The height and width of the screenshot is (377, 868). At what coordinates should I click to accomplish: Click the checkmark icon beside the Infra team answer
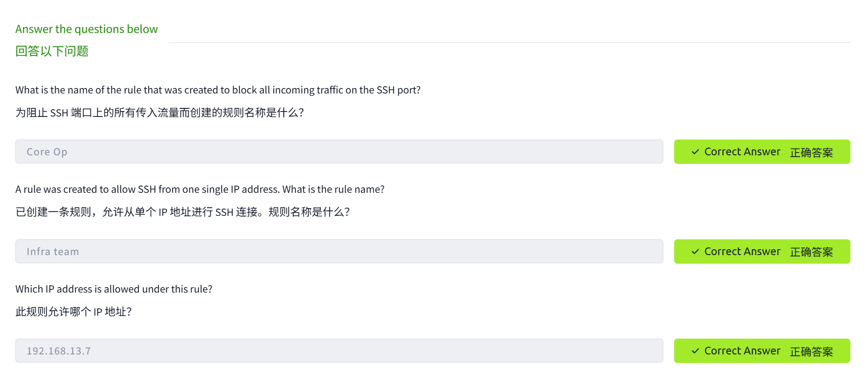click(x=695, y=252)
